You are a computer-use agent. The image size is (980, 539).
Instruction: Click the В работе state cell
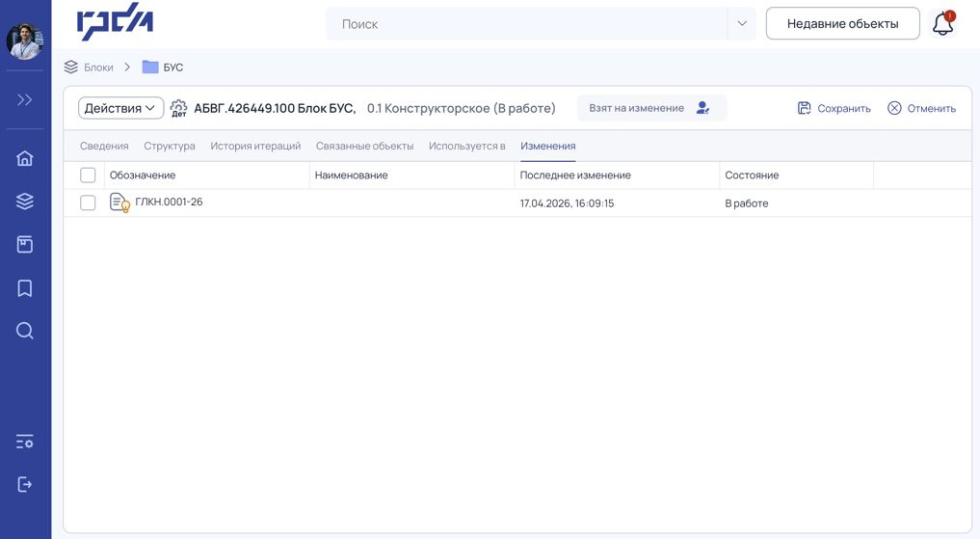(746, 203)
